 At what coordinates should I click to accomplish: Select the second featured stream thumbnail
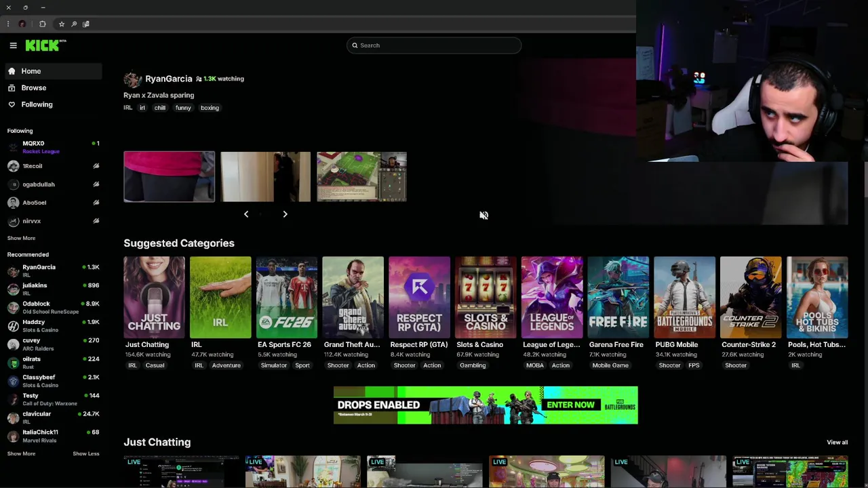pos(265,177)
